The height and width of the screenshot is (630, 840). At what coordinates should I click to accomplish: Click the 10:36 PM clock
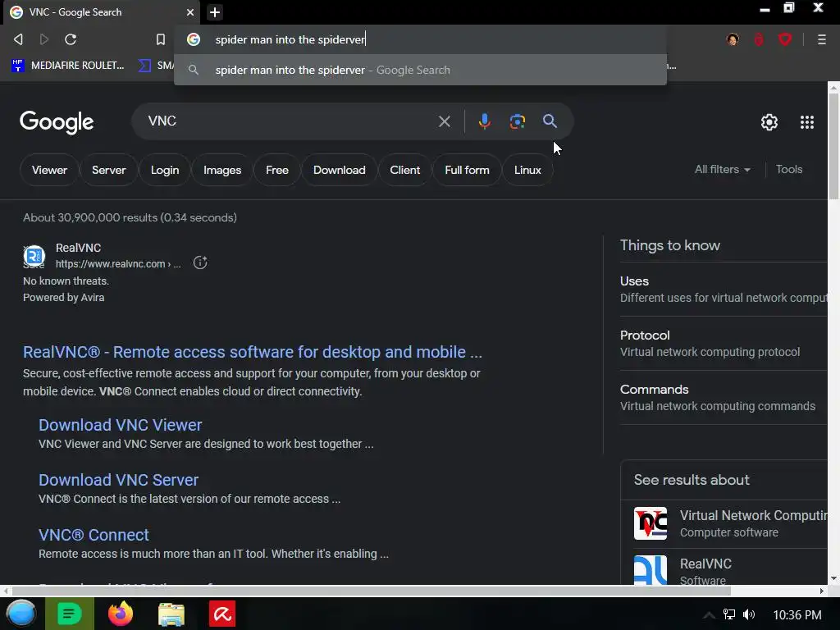pos(797,615)
